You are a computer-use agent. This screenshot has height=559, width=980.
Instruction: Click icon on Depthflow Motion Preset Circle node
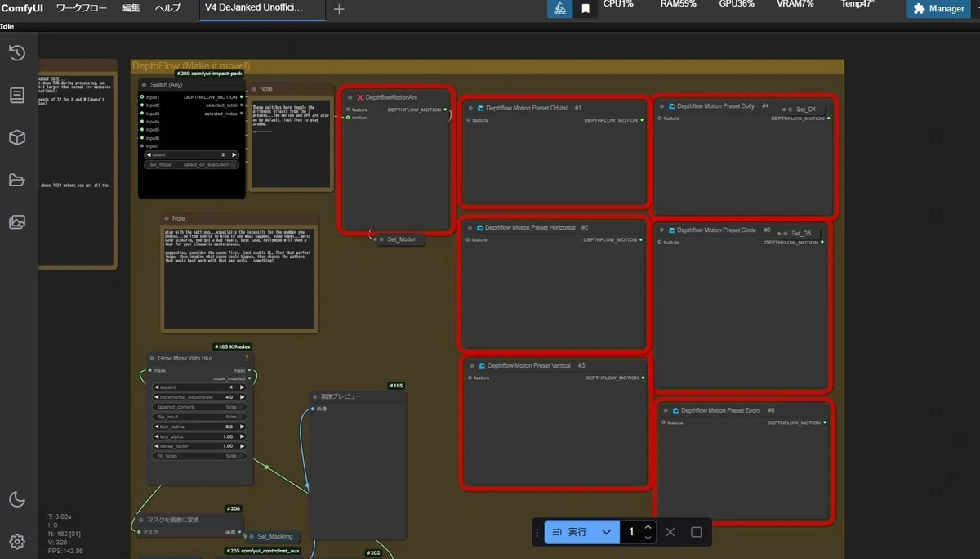672,230
